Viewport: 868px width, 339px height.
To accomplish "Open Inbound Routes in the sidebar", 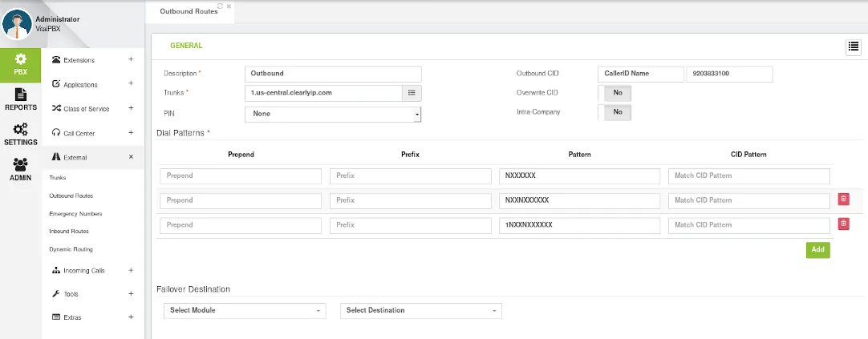I will (x=69, y=231).
